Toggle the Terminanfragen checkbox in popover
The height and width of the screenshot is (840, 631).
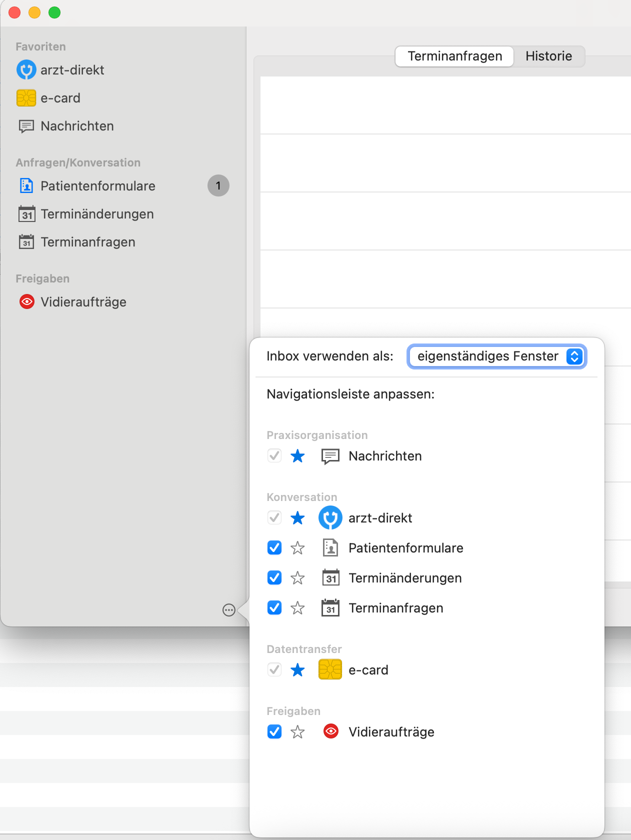[x=274, y=608]
